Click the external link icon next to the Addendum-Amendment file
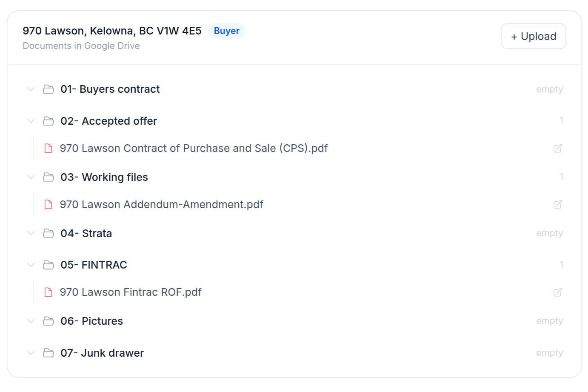588x392 pixels. (558, 204)
